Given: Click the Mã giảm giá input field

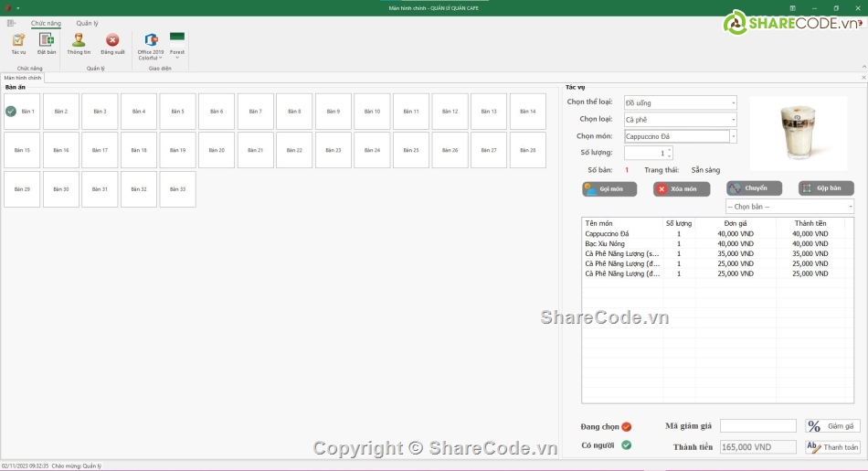Looking at the screenshot, I should pos(757,426).
